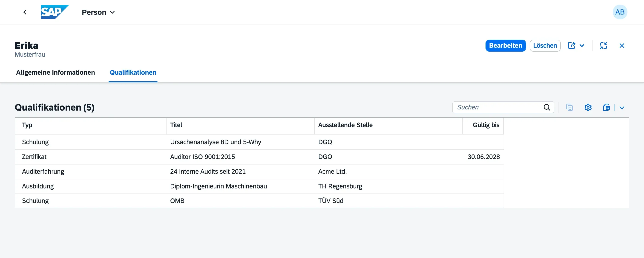Select the Auditerfahrung row
The width and height of the screenshot is (644, 258).
coord(259,172)
